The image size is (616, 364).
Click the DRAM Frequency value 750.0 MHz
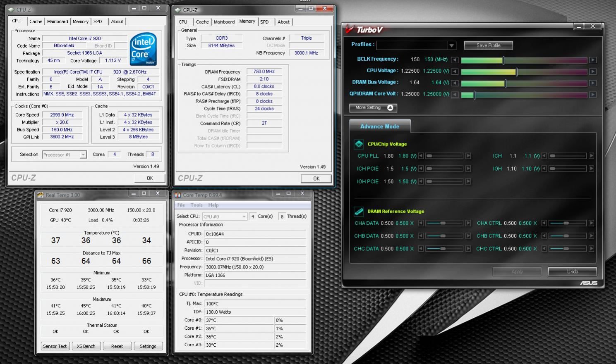click(x=264, y=71)
